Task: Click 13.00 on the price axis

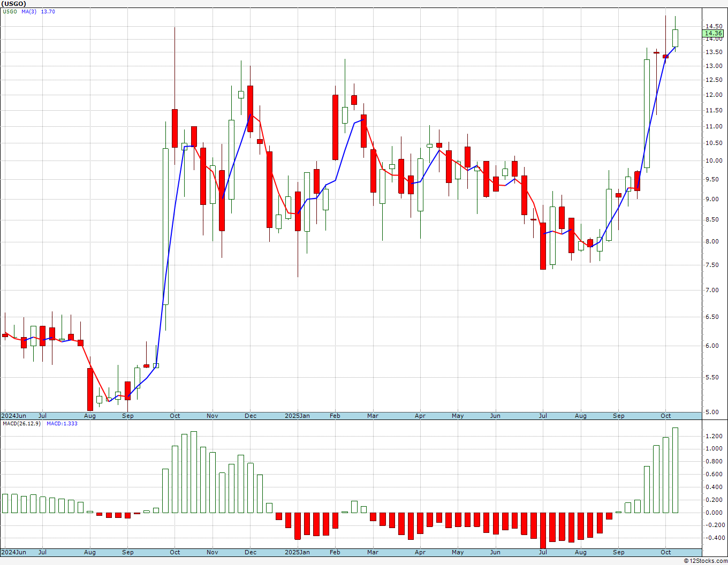Action: (x=713, y=66)
